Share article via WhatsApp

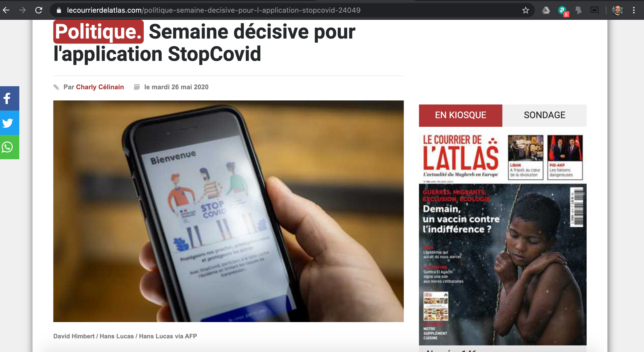[9, 147]
